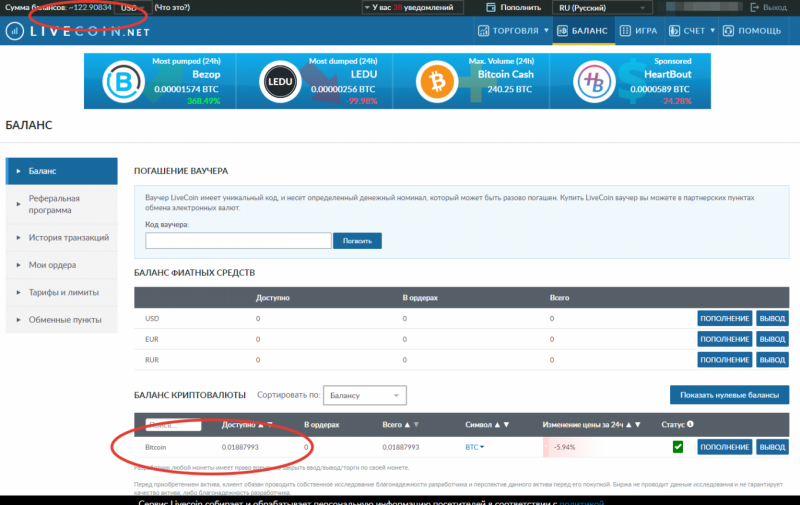Click Пополнение button for USD
This screenshot has width=800, height=505.
[x=724, y=318]
